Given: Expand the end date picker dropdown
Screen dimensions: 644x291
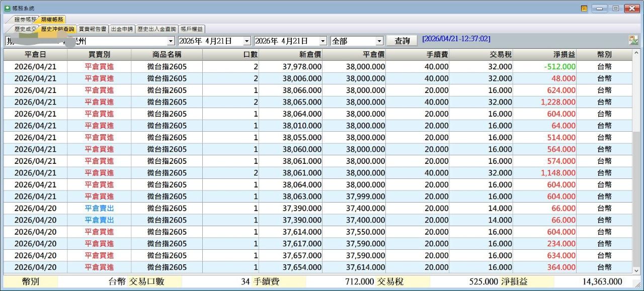Looking at the screenshot, I should [x=323, y=41].
